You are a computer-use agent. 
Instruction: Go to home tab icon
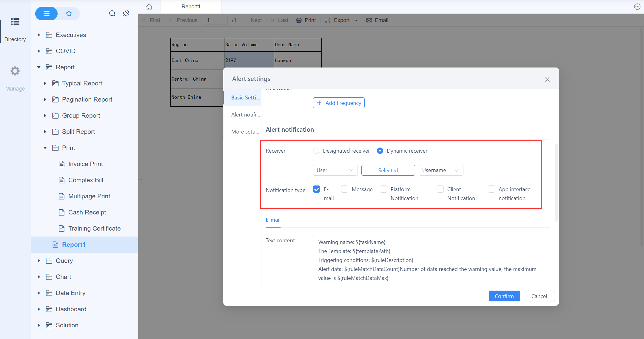[x=149, y=7]
